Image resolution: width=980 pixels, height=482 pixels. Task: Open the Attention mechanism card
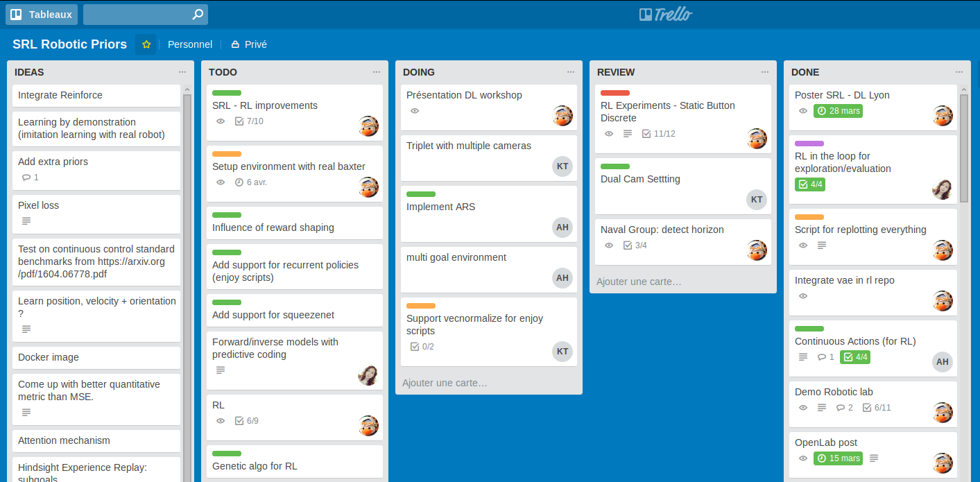click(96, 441)
